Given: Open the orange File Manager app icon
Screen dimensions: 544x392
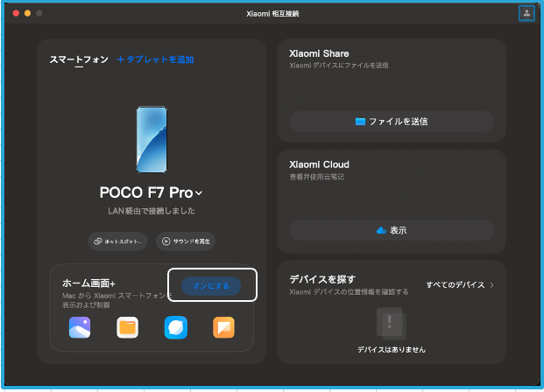Looking at the screenshot, I should (128, 327).
